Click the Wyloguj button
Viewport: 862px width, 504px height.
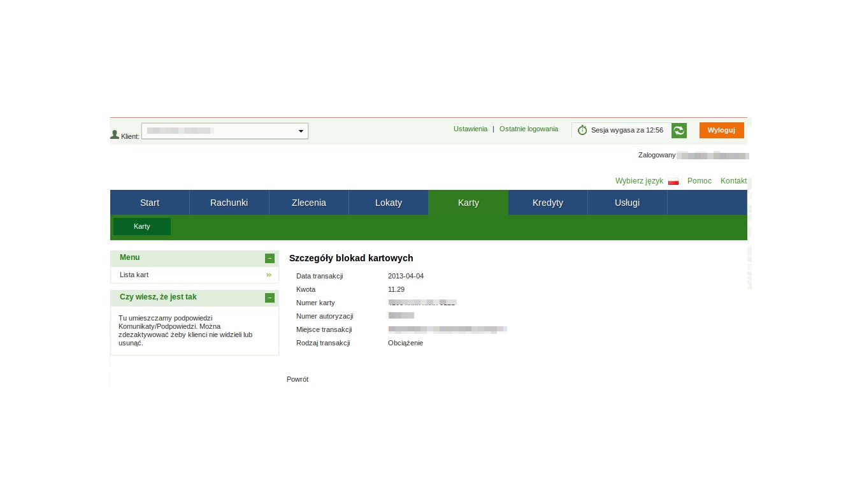coord(722,130)
